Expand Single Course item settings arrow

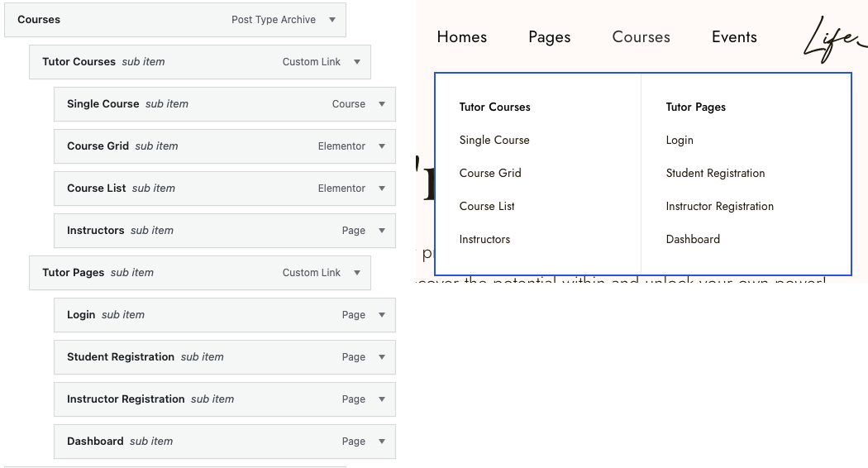coord(382,104)
